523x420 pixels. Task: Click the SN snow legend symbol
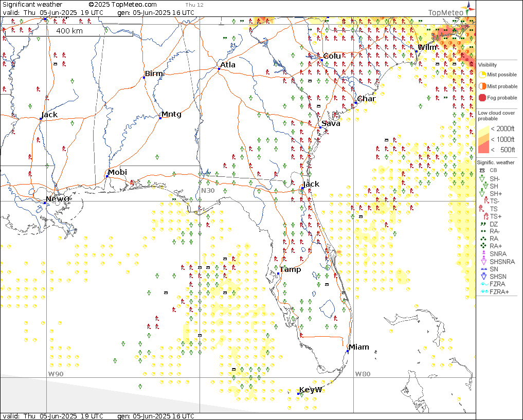pos(484,269)
